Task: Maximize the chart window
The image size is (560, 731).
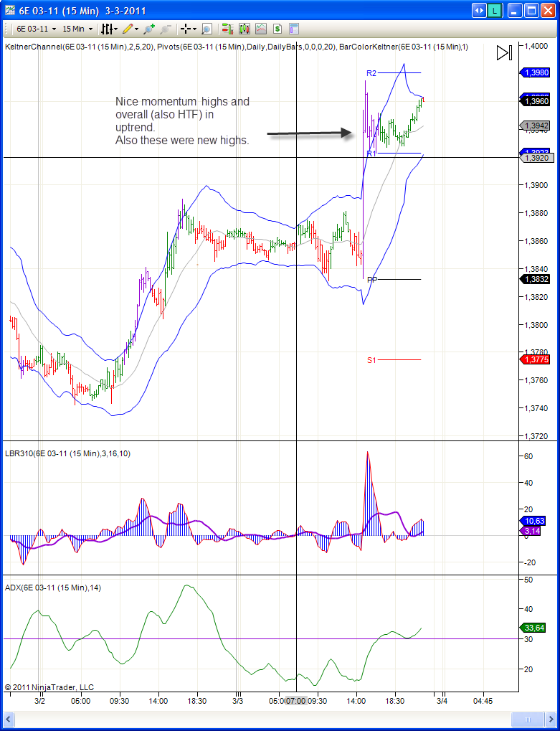Action: click(x=531, y=10)
